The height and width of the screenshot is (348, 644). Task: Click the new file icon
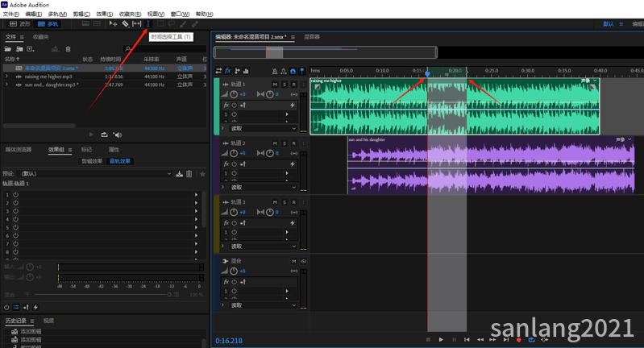31,49
